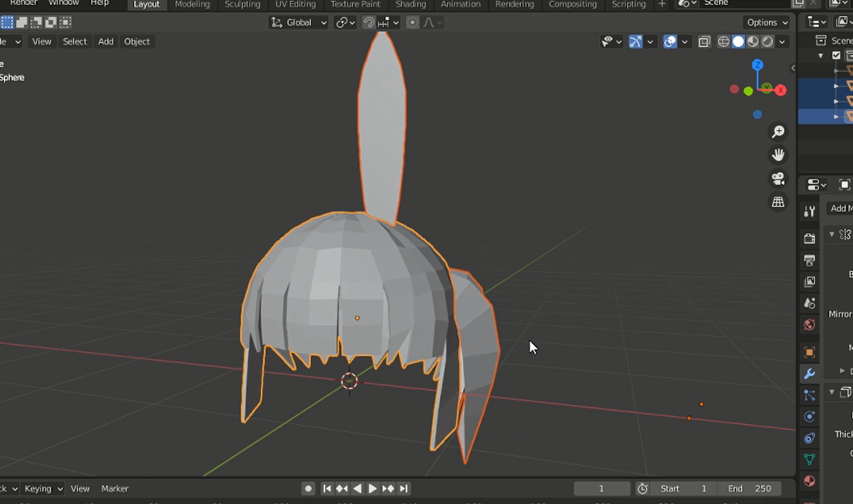Open the Options dropdown
The height and width of the screenshot is (504, 853).
pos(767,23)
